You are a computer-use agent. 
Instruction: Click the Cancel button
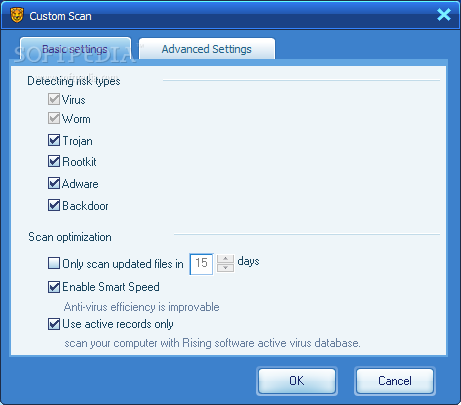[395, 381]
